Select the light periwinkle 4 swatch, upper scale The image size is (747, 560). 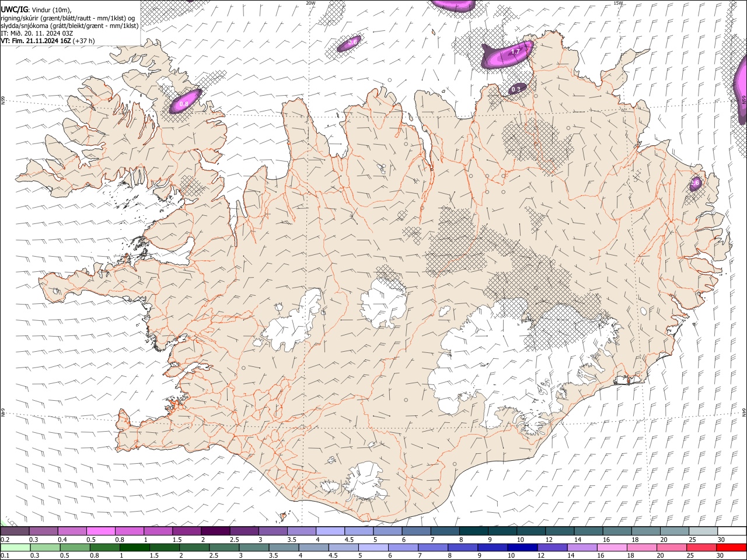pyautogui.click(x=330, y=531)
